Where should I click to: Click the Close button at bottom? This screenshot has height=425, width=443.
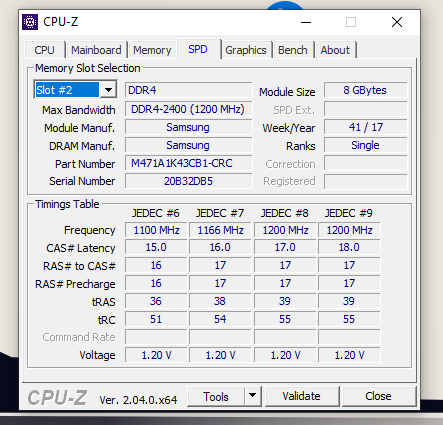[x=378, y=396]
